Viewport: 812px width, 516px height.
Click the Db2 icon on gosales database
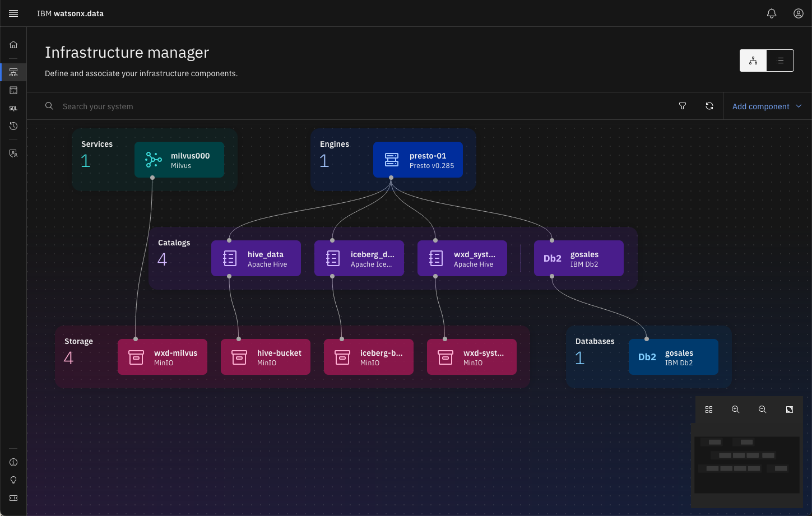pos(647,357)
